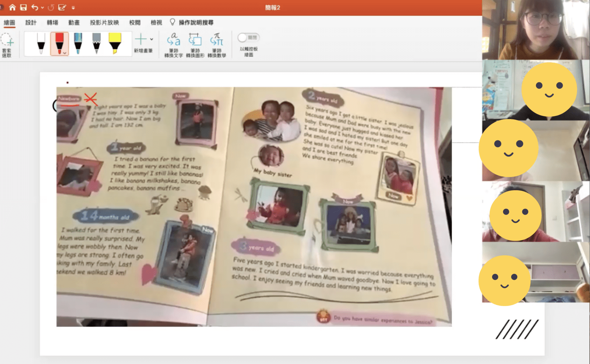Pick the black pen
The image size is (590, 364).
pyautogui.click(x=41, y=43)
